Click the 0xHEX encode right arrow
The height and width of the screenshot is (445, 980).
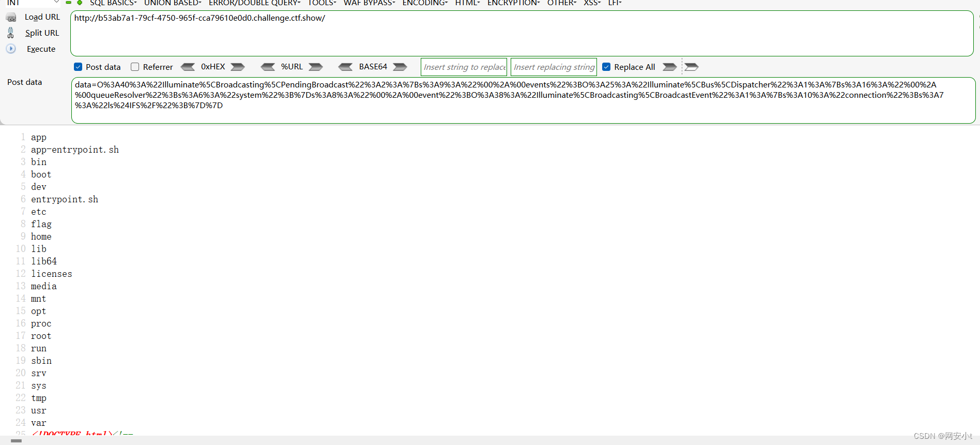(238, 67)
